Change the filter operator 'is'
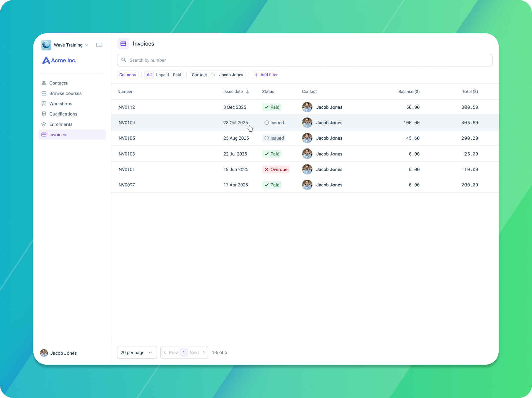Screen dimensions: 532x398 click(213, 75)
